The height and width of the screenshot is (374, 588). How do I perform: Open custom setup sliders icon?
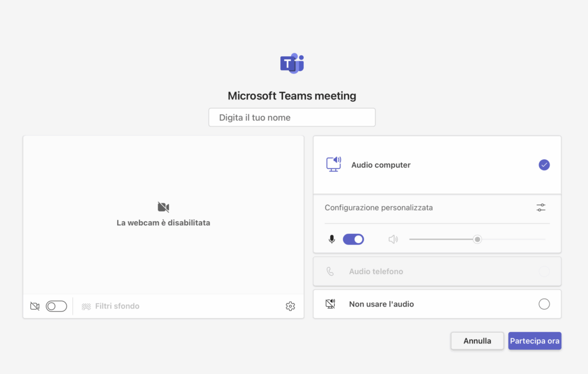pyautogui.click(x=541, y=207)
